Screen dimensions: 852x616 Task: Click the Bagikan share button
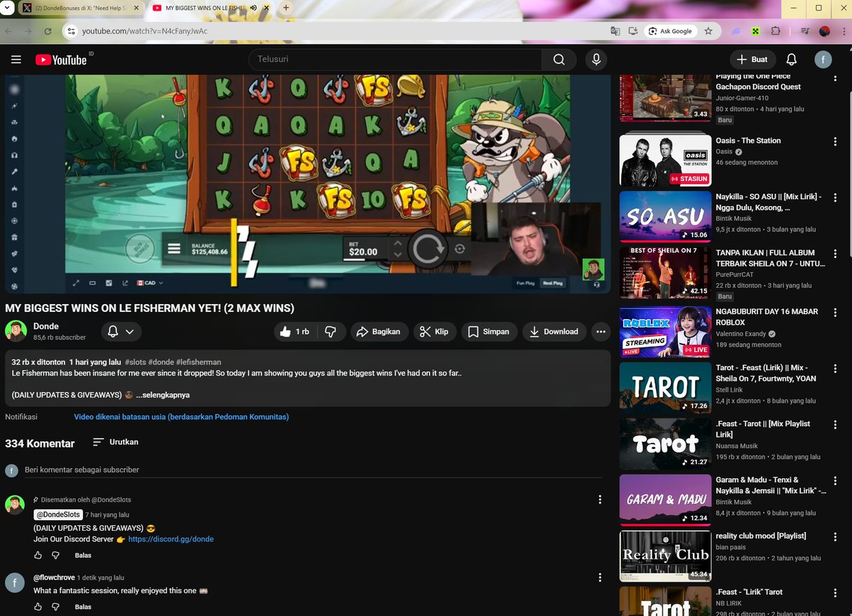pos(379,332)
